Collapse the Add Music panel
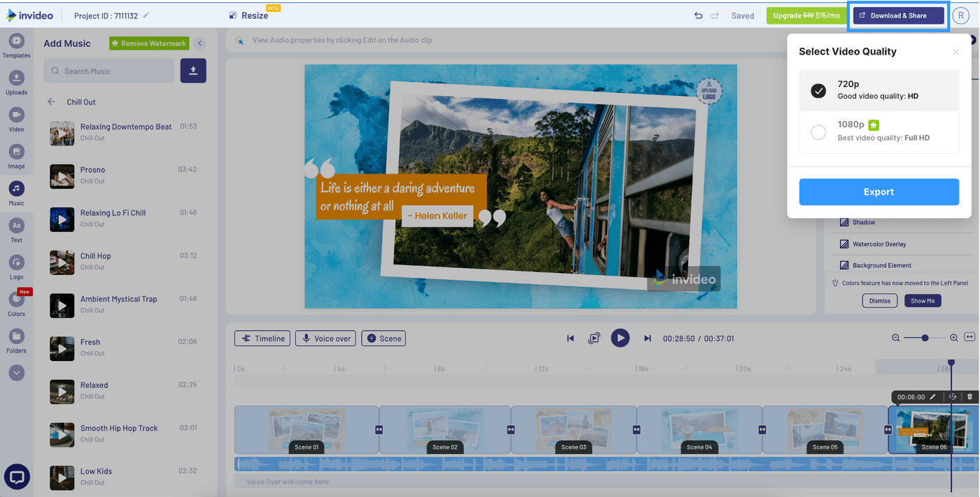The image size is (980, 497). (199, 43)
